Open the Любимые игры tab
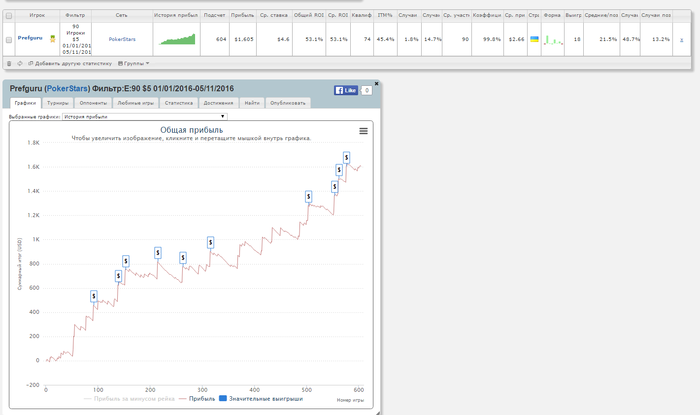Screen dimensions: 700x415 (135, 103)
